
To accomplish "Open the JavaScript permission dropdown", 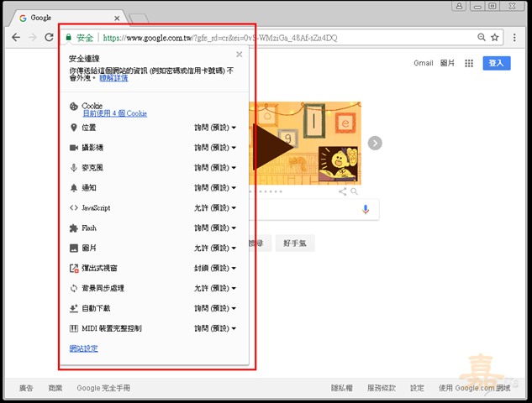I will point(215,207).
